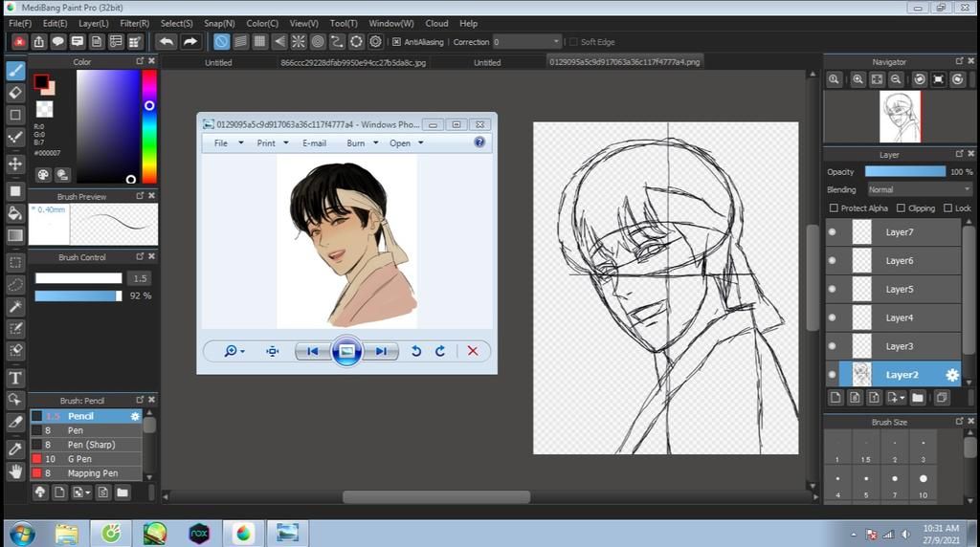Toggle Soft Edge checkbox
Screen dimensions: 980x547
573,42
